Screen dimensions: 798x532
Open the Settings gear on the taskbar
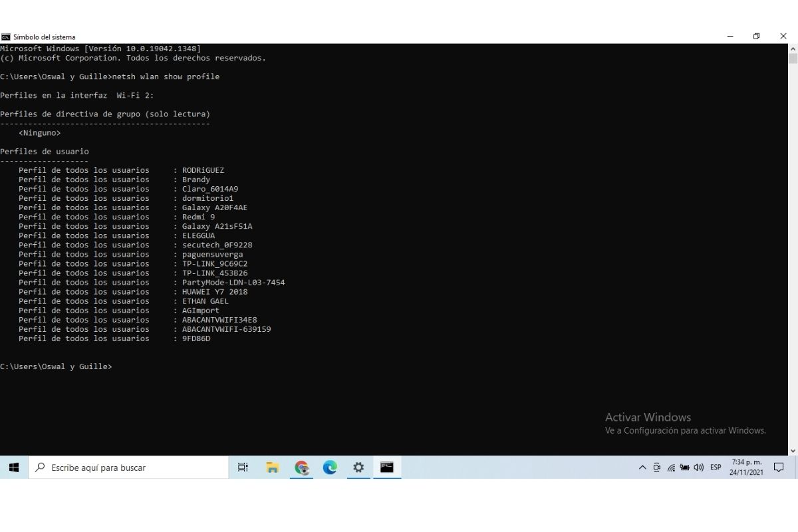click(x=358, y=467)
